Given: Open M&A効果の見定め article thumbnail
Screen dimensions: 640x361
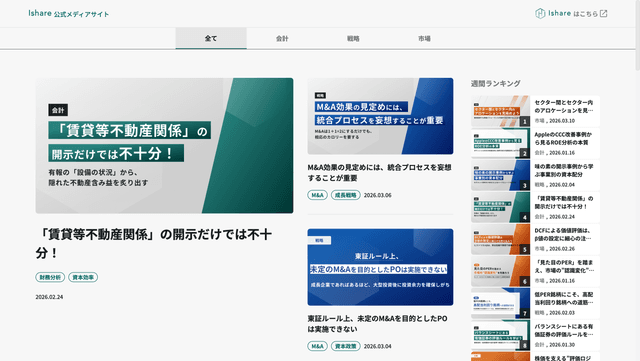Looking at the screenshot, I should (x=380, y=116).
